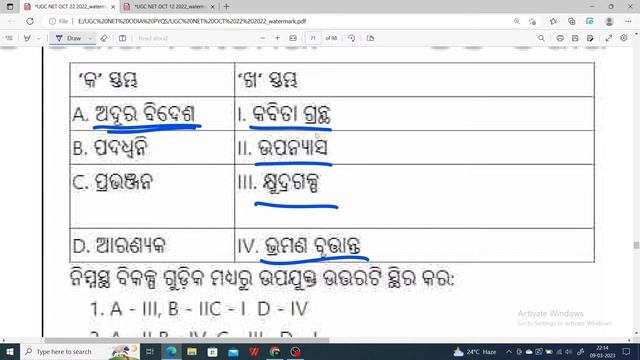Open the address bar zoom indicator

pos(517,21)
